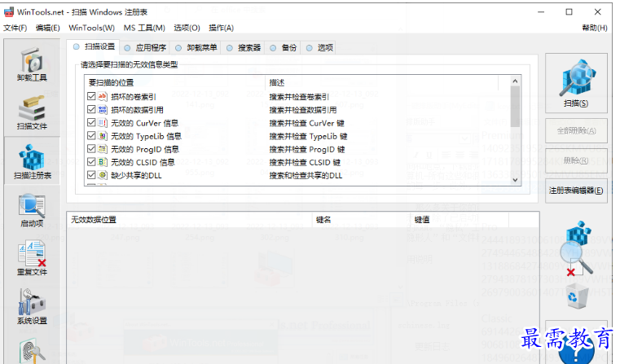Screen dimensions: 620x364
Task: Click the text 搜索并检查 TypeLib 键
Action: tap(309, 136)
